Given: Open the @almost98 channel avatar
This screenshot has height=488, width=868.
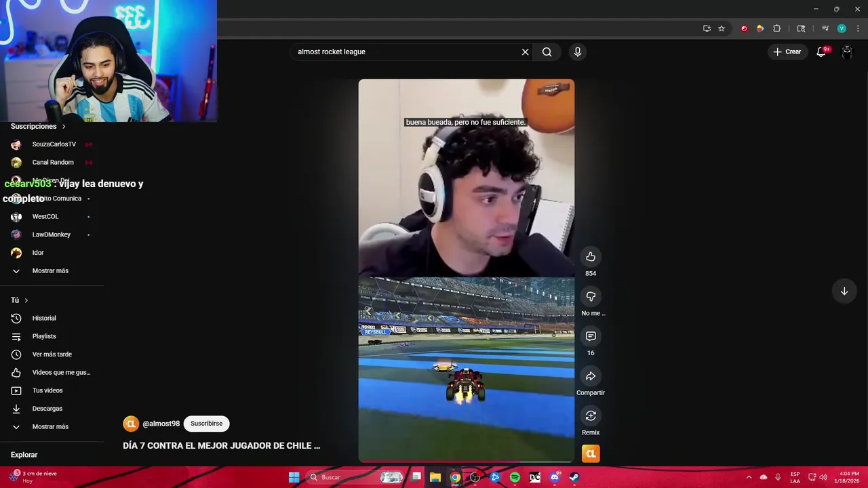Looking at the screenshot, I should click(130, 424).
